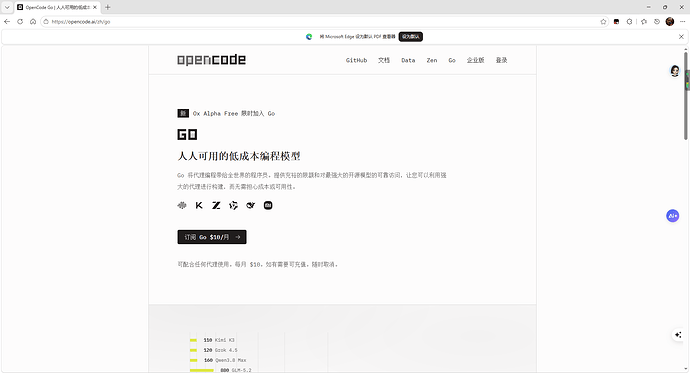The width and height of the screenshot is (690, 373).
Task: Click the browser profile avatar
Action: [x=670, y=22]
